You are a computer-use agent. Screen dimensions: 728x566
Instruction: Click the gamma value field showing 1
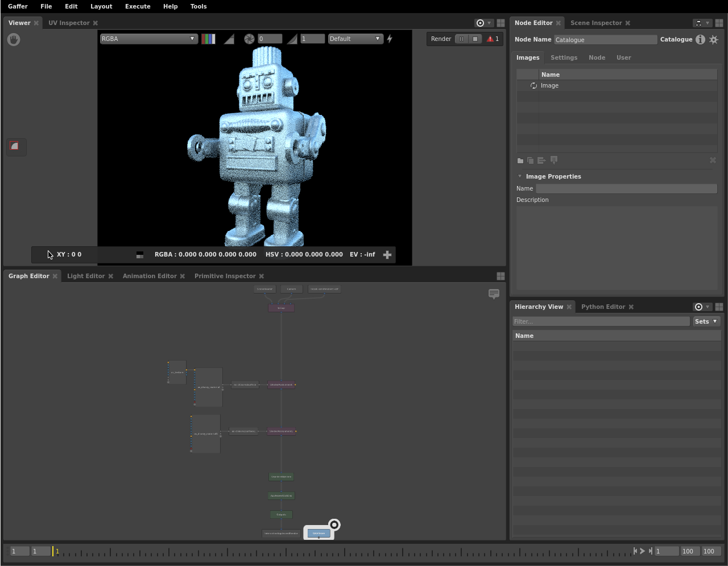[x=313, y=39]
